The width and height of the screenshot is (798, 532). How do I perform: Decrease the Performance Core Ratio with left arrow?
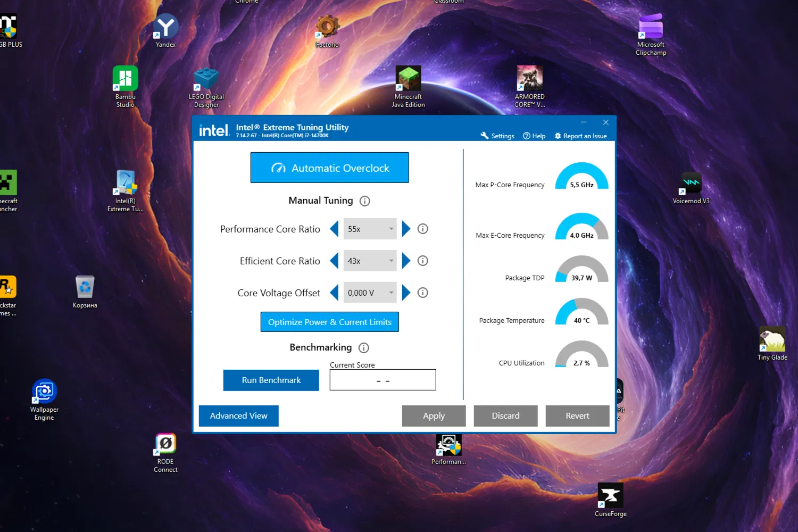(x=334, y=229)
